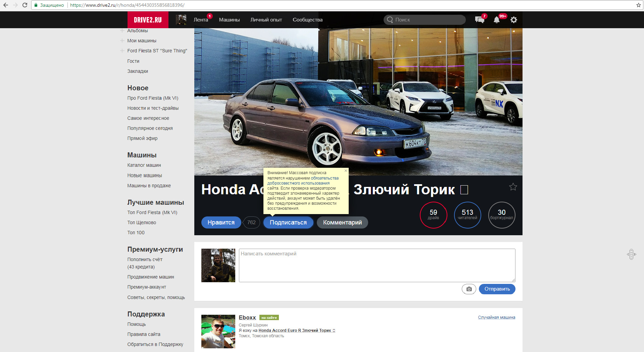This screenshot has height=352, width=644.
Task: Click the DRIVE2.RU logo
Action: 148,20
